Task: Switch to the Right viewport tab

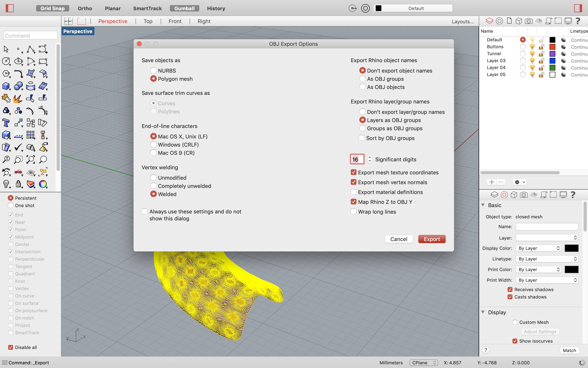Action: click(204, 21)
